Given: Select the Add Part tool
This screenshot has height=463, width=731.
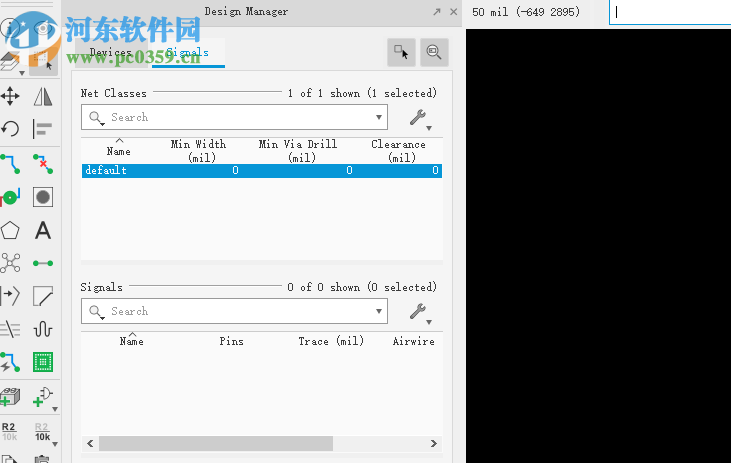Looking at the screenshot, I should pyautogui.click(x=10, y=397).
